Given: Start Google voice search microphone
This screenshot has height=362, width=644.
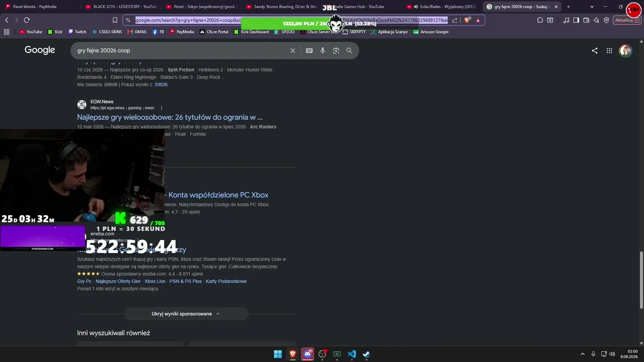Looking at the screenshot, I should 323,50.
